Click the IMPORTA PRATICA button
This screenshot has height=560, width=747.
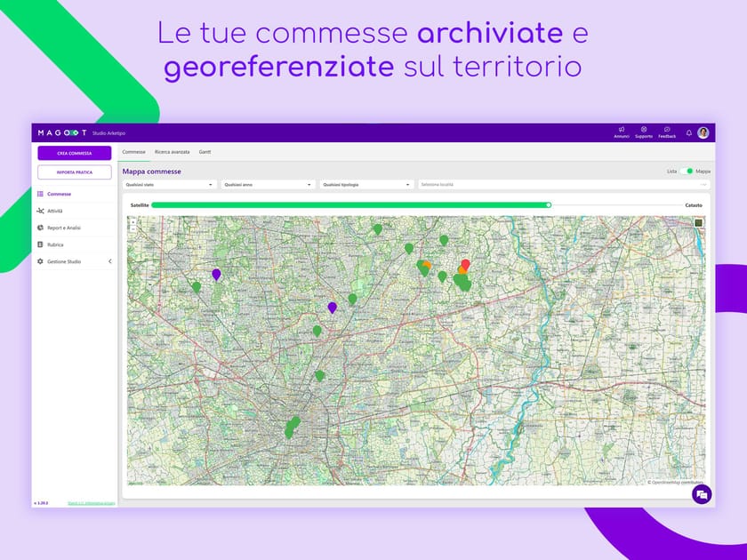(75, 171)
